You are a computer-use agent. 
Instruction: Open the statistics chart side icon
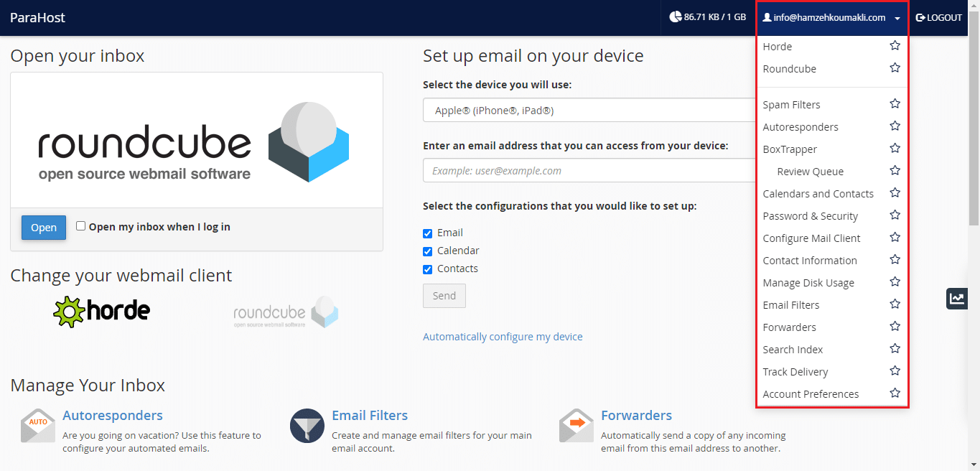point(956,299)
